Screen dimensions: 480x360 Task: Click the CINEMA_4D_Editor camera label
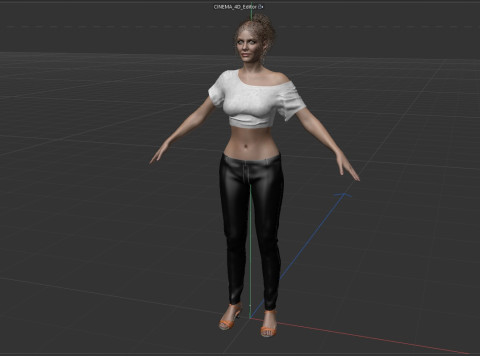[236, 7]
